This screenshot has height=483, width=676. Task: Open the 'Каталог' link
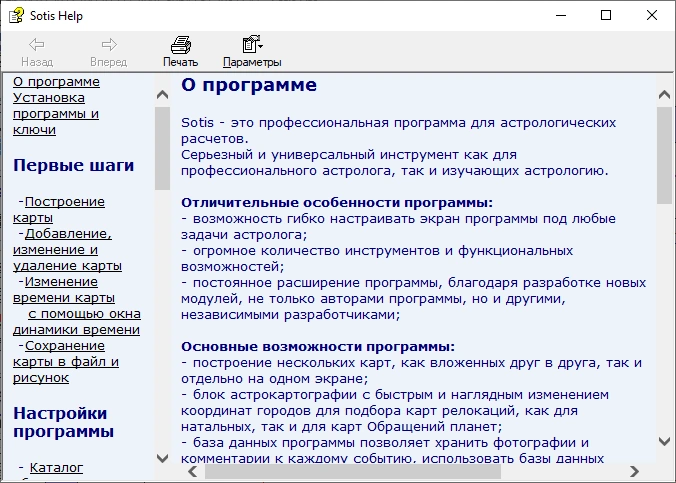tap(56, 467)
